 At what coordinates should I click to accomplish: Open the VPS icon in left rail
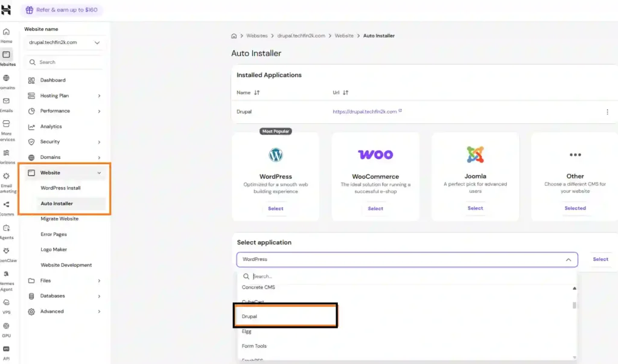pos(6,302)
